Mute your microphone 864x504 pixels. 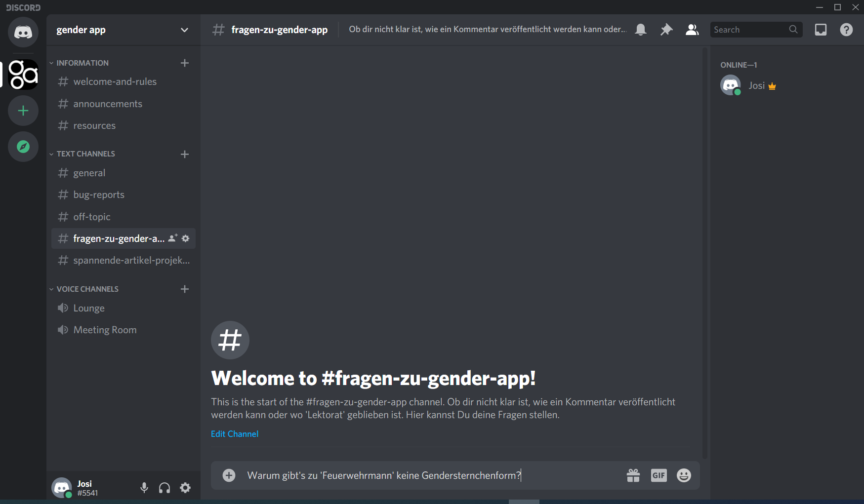[144, 487]
